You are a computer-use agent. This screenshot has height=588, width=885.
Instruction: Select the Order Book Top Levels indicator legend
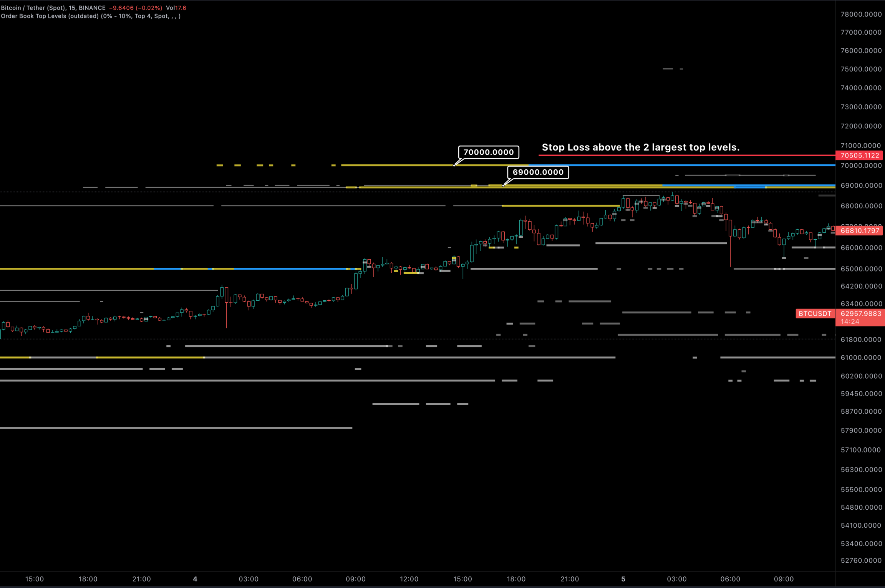click(90, 16)
